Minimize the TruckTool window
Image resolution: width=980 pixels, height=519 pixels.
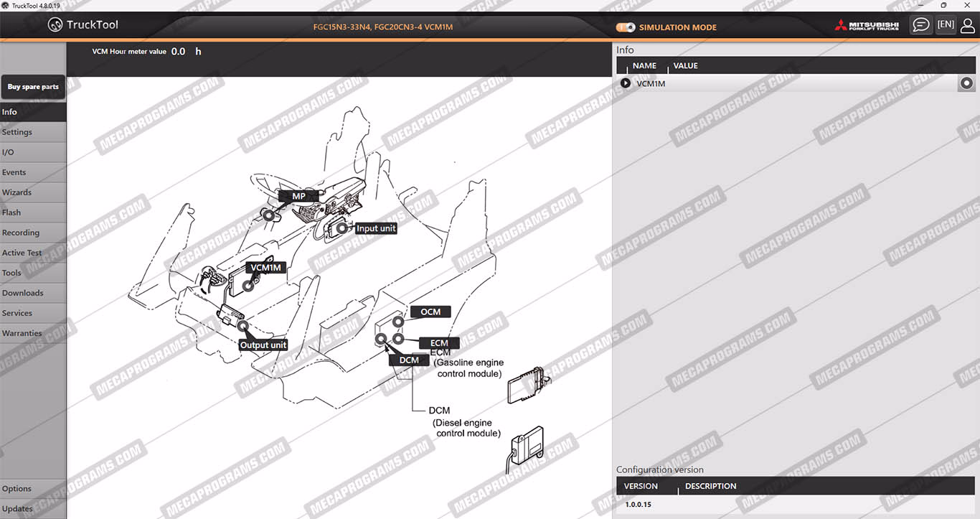pyautogui.click(x=920, y=5)
